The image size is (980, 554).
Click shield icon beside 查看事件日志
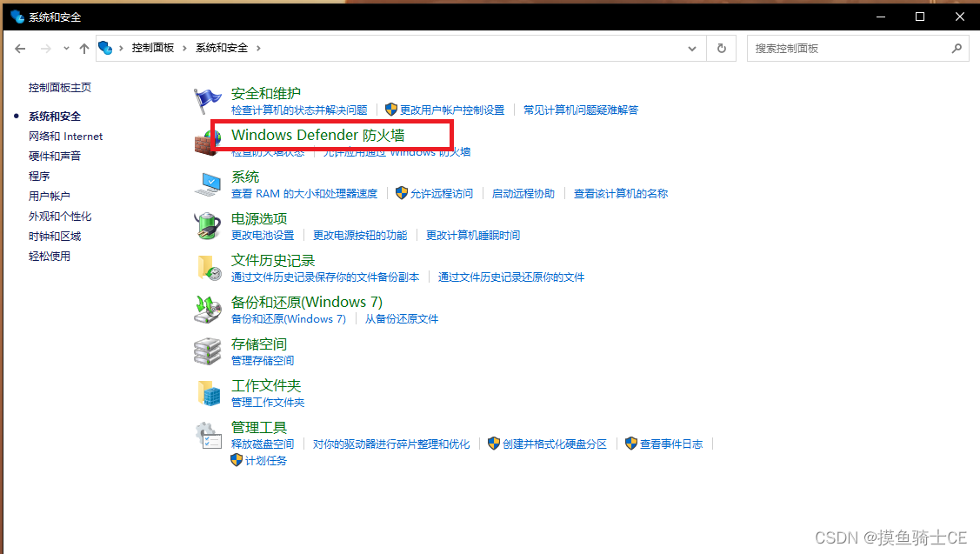[631, 444]
